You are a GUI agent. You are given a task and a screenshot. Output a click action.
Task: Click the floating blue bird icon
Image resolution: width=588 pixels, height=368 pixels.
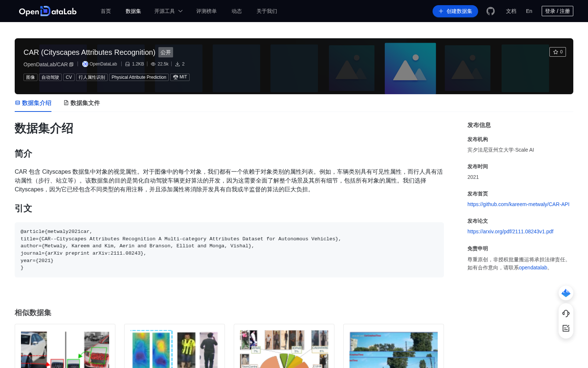coord(566,293)
